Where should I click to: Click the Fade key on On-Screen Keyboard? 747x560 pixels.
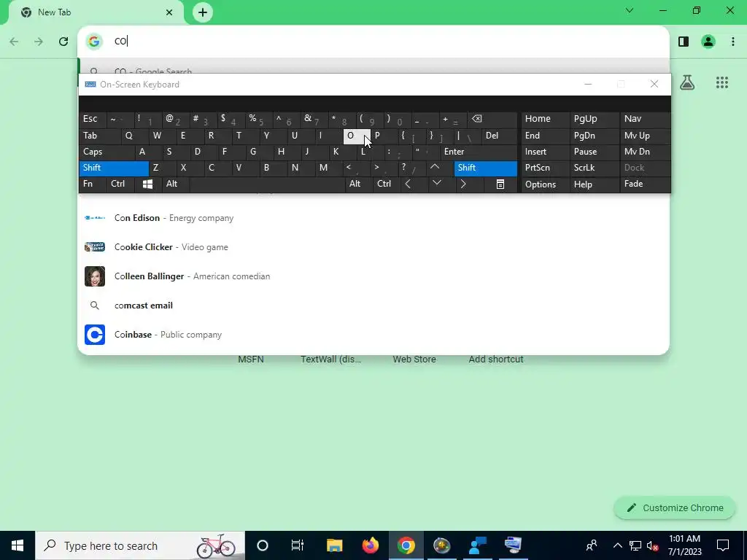coord(645,184)
